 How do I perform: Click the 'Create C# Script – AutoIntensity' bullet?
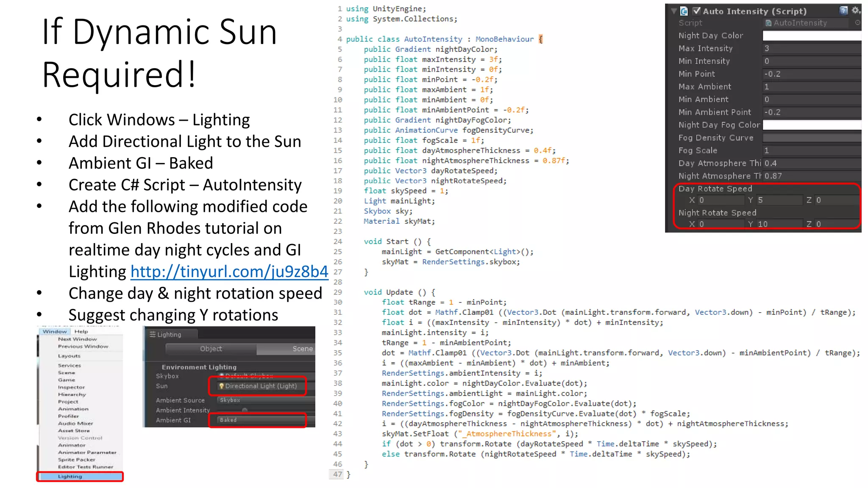click(x=185, y=185)
